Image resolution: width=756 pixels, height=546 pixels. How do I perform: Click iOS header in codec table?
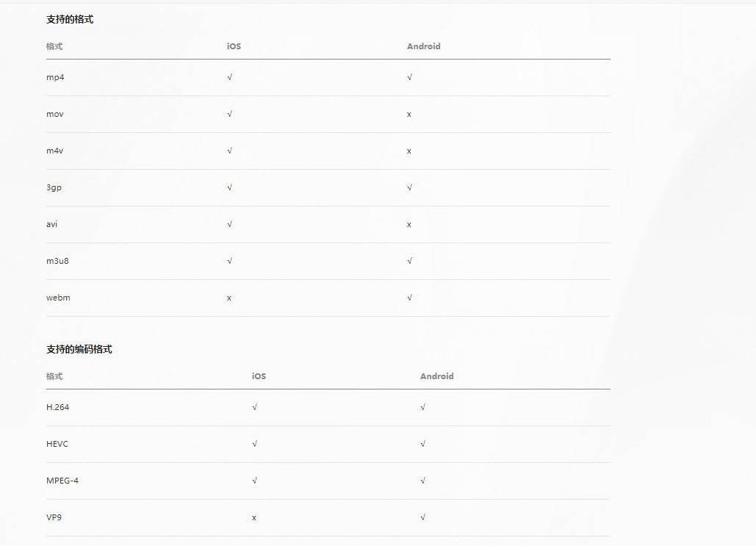pyautogui.click(x=259, y=376)
